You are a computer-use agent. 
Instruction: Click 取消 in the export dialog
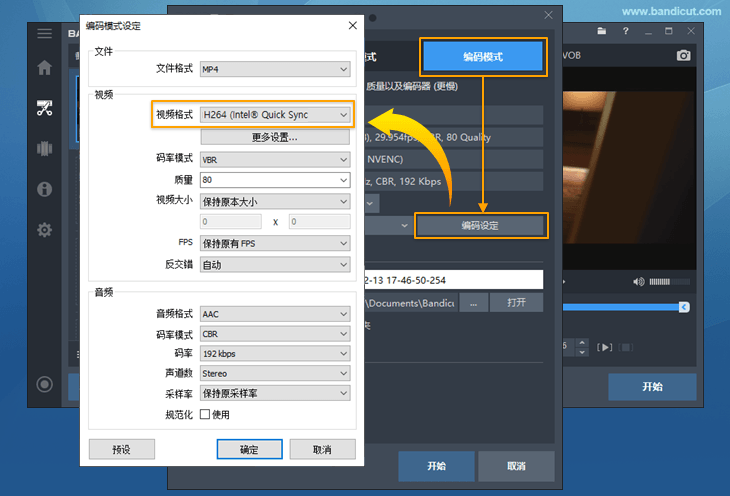[x=516, y=466]
